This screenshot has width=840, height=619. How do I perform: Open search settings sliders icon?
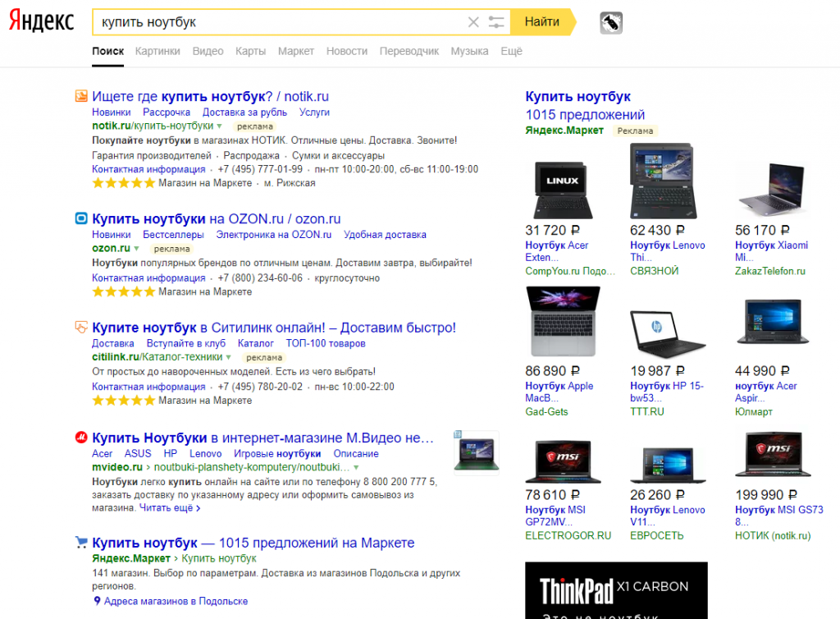(496, 22)
